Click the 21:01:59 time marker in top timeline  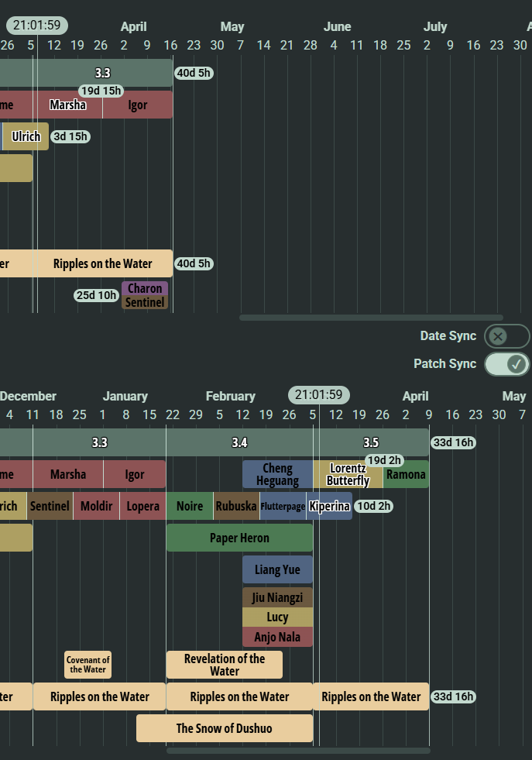click(37, 26)
